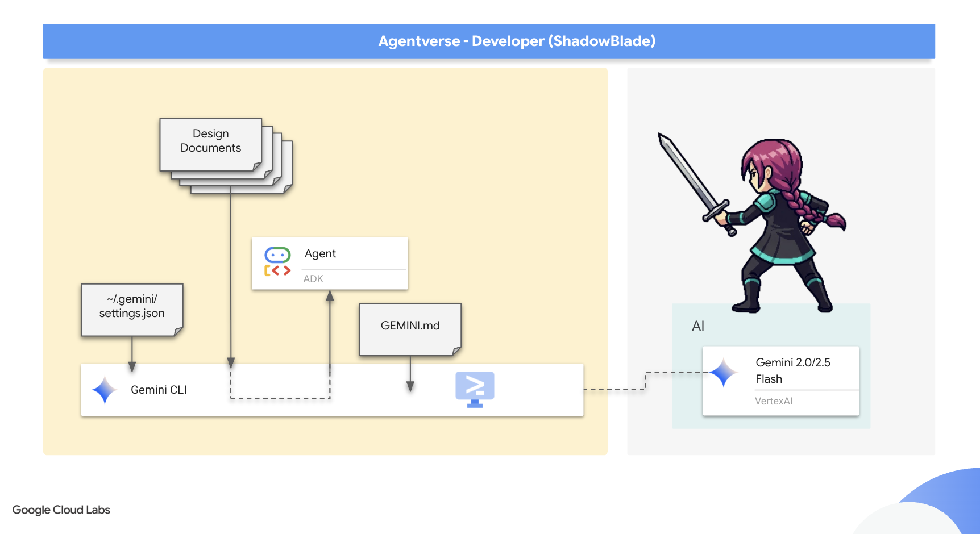
Task: Click the arrowhead pointing up into Agent
Action: tap(330, 296)
